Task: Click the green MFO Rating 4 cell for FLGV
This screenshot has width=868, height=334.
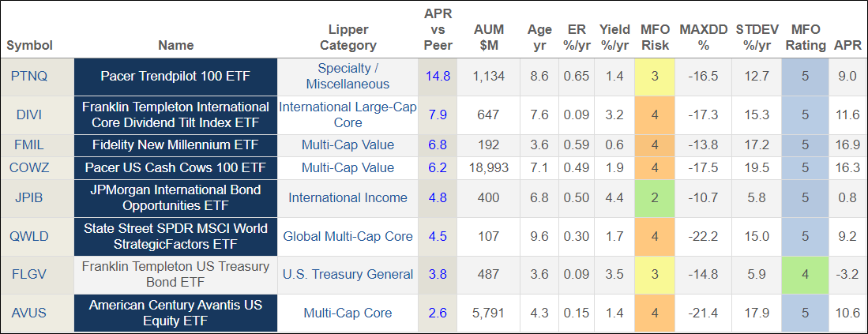Action: click(x=806, y=274)
